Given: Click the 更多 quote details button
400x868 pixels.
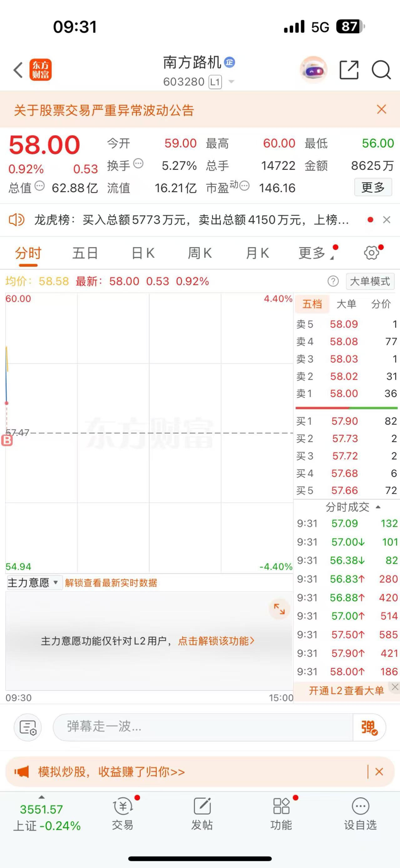Looking at the screenshot, I should pos(373,187).
